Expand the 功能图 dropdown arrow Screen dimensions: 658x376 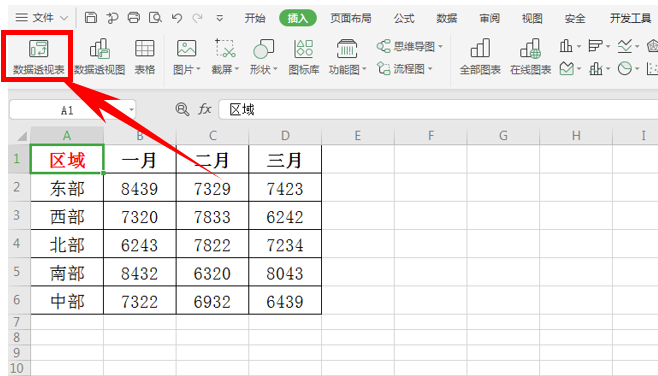point(364,69)
